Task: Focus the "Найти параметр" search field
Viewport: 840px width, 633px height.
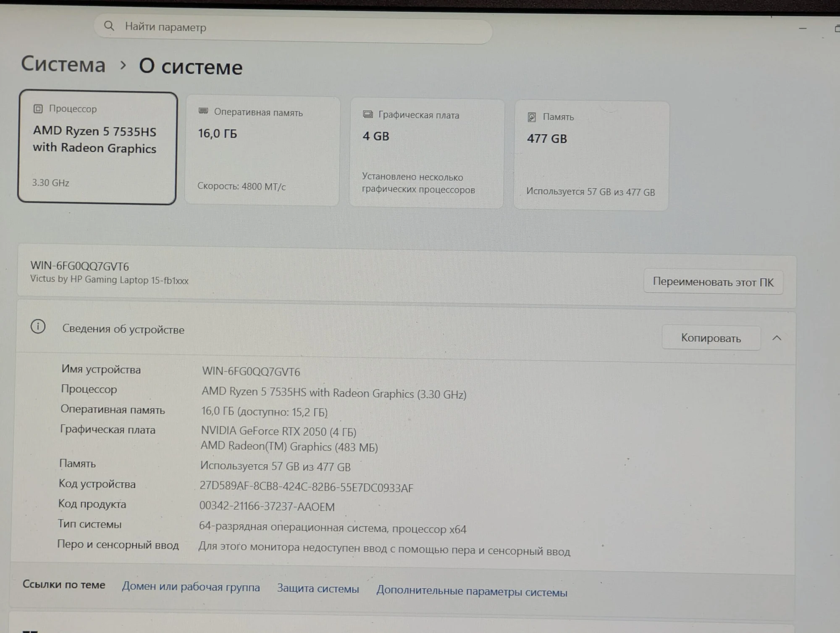Action: [x=293, y=29]
